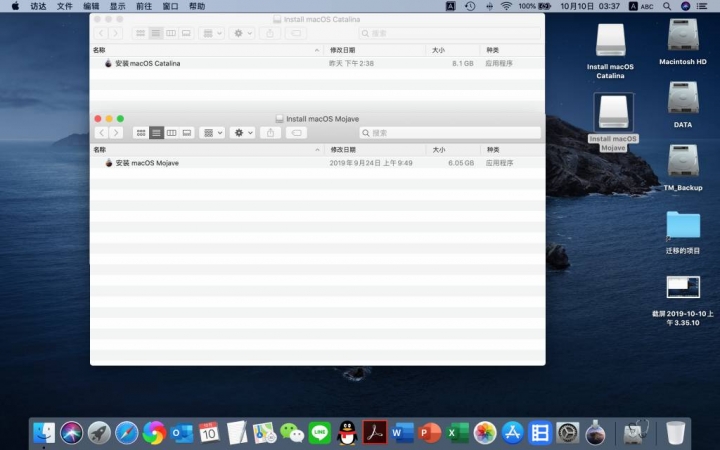This screenshot has height=450, width=720.
Task: Click Share button in Catalina window
Action: [x=270, y=33]
